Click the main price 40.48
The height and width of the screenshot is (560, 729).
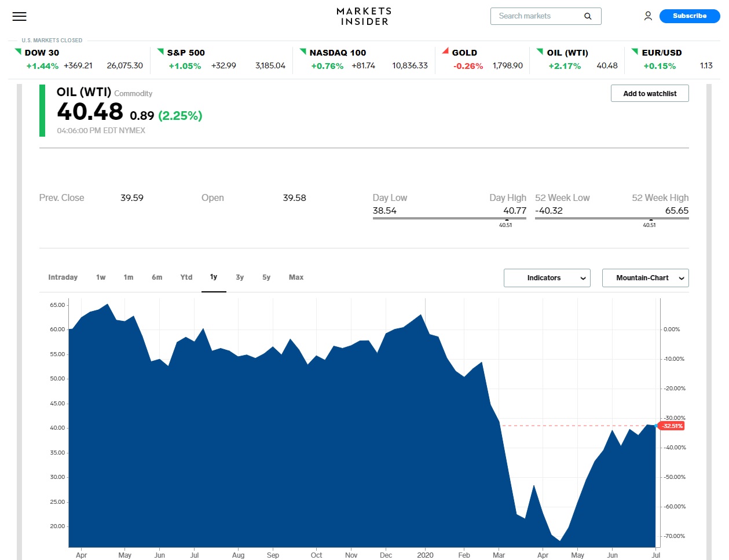tap(90, 111)
